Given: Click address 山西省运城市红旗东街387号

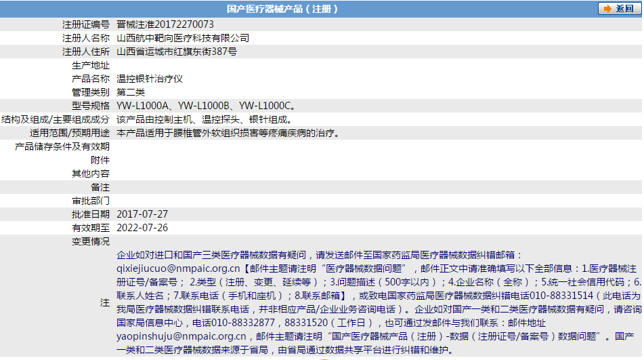Looking at the screenshot, I should click(x=177, y=52).
